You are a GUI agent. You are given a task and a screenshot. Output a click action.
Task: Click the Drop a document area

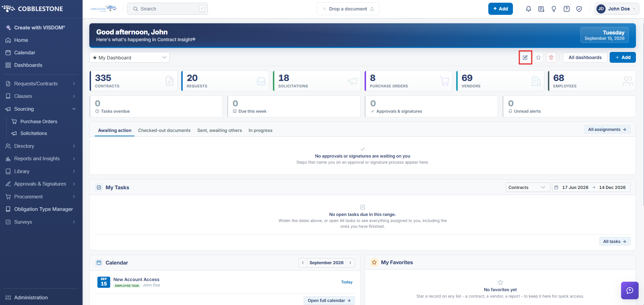[348, 9]
